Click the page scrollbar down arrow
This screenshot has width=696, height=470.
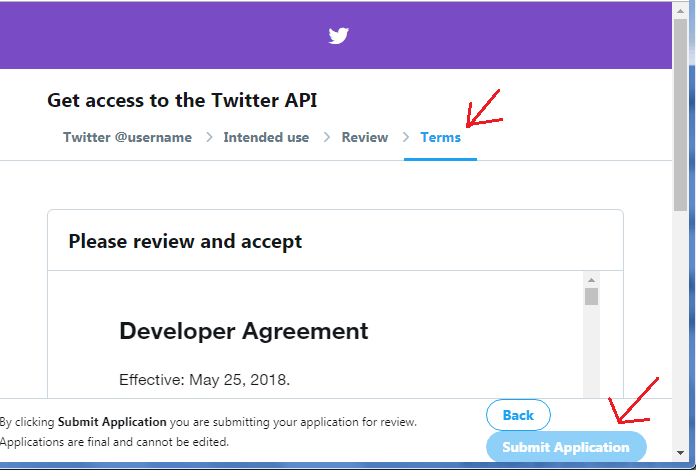click(680, 453)
